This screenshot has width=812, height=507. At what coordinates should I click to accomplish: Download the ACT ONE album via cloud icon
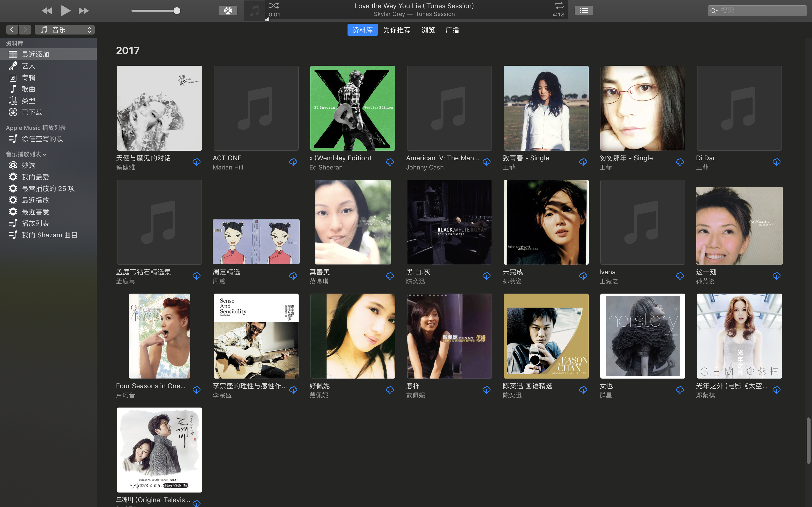coord(293,162)
